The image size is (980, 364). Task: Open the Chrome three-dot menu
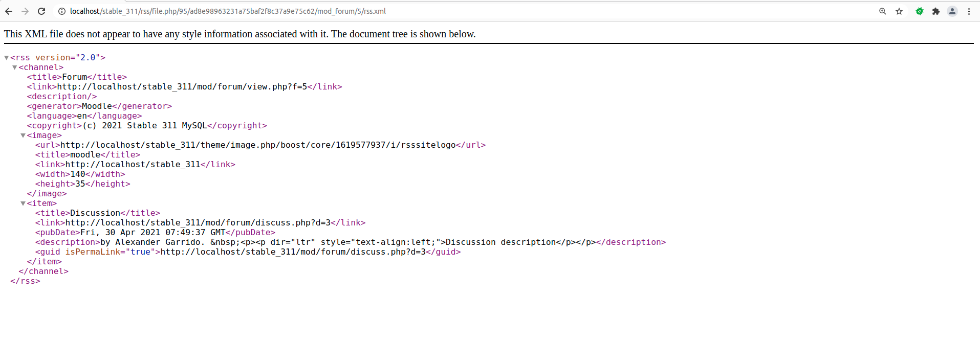[969, 11]
